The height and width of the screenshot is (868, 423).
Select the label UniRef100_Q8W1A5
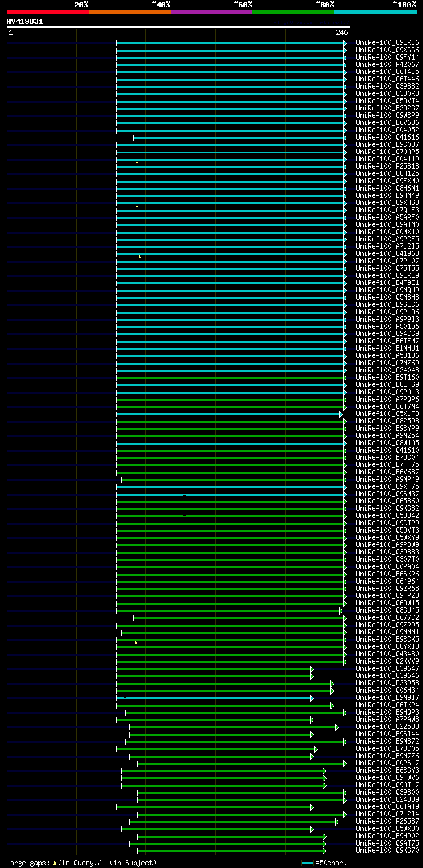tap(387, 443)
